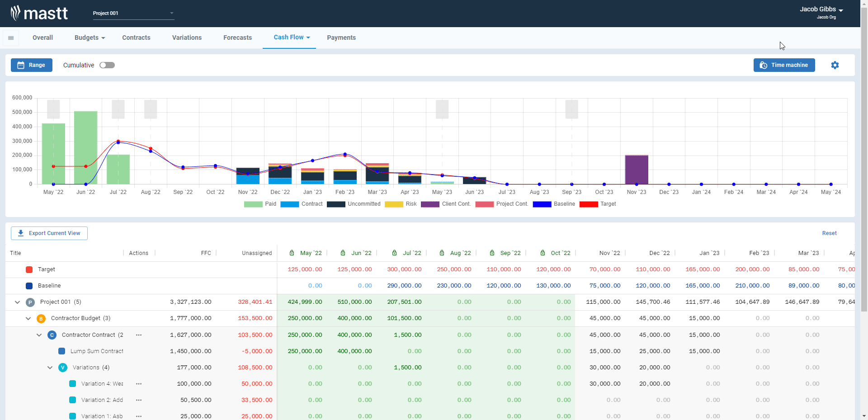Enable the Cumulative toggle
This screenshot has width=868, height=420.
click(x=107, y=65)
